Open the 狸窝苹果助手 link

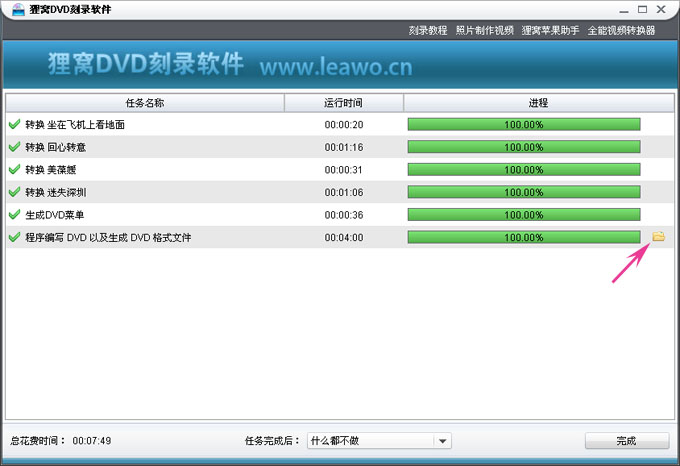[550, 30]
